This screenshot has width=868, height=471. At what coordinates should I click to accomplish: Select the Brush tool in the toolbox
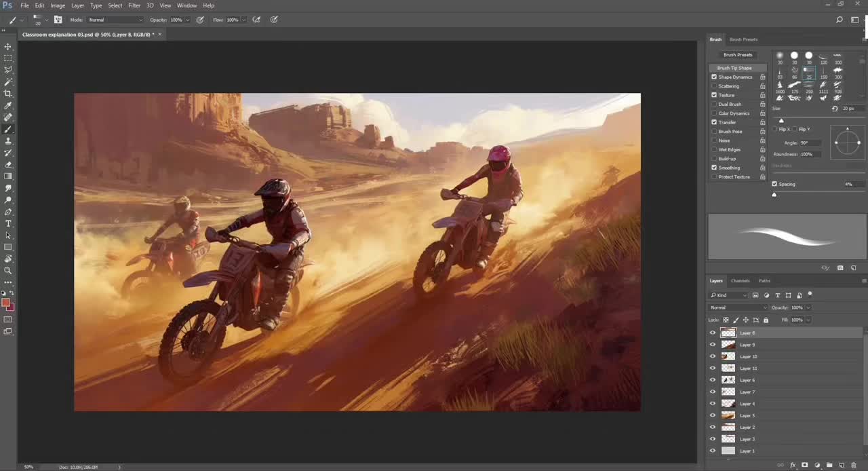(x=8, y=129)
